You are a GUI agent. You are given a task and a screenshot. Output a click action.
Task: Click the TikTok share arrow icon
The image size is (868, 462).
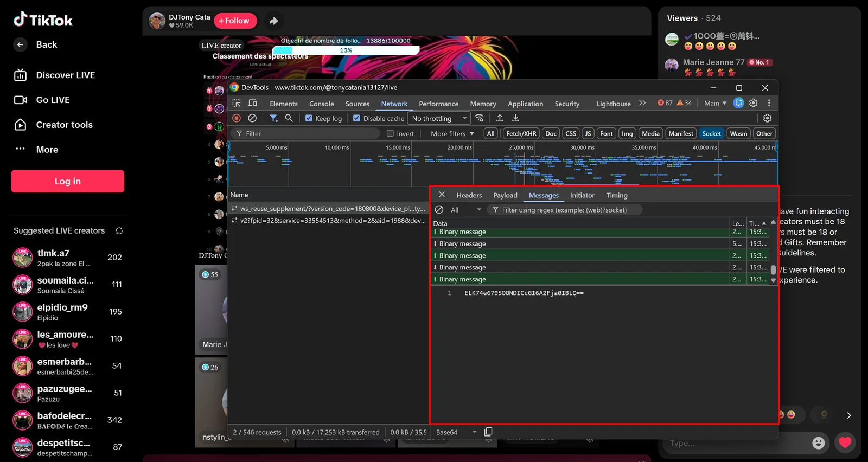274,21
